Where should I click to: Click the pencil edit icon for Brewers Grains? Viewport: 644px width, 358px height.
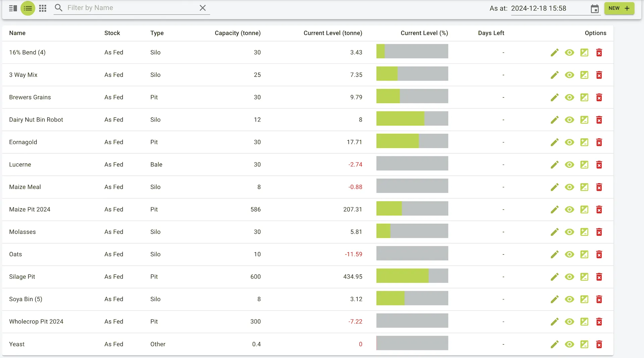coord(554,97)
